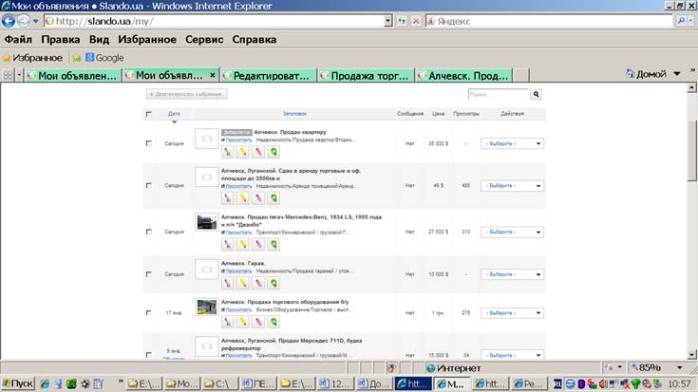Open the Google favorites bar shortcut
The height and width of the screenshot is (392, 698).
[105, 58]
